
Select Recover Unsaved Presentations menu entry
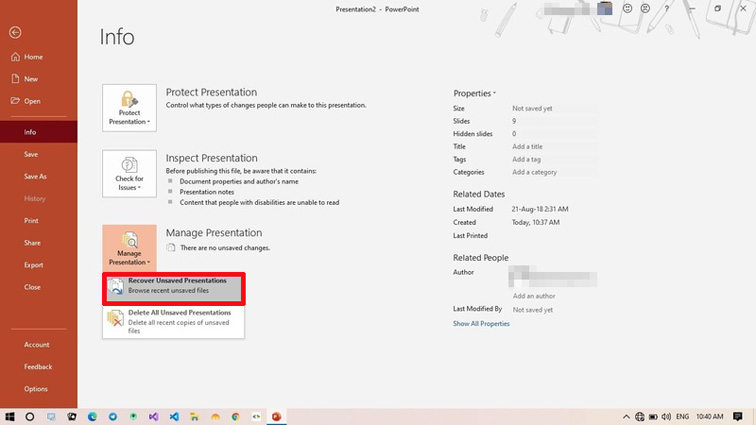[x=174, y=288]
